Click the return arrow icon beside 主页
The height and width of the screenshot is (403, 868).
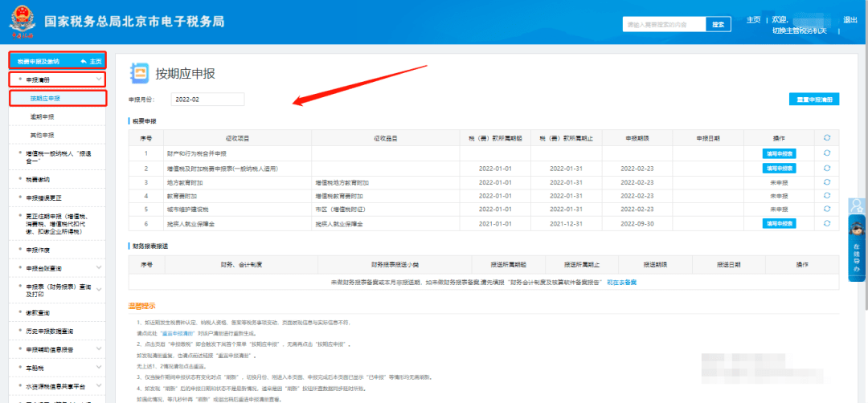tap(83, 61)
